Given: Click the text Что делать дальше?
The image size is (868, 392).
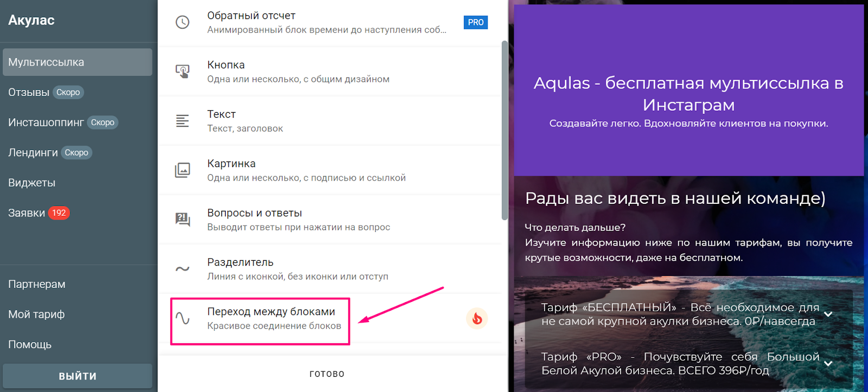Looking at the screenshot, I should [x=575, y=227].
